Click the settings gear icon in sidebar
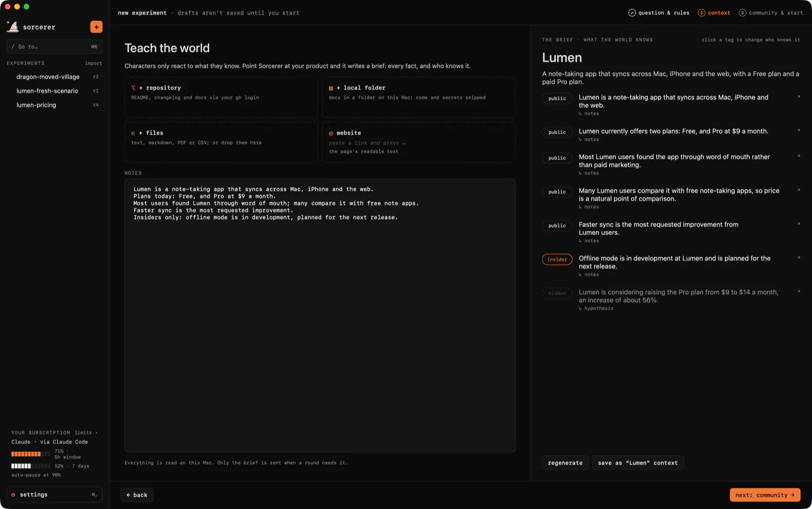The image size is (812, 509). [13, 495]
